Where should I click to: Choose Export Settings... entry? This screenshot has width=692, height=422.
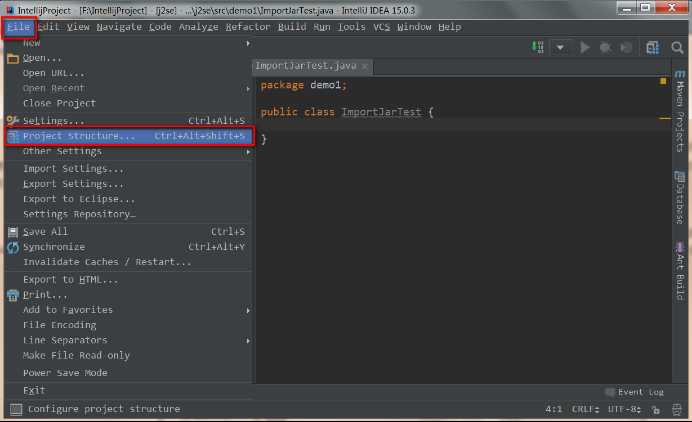click(x=129, y=184)
